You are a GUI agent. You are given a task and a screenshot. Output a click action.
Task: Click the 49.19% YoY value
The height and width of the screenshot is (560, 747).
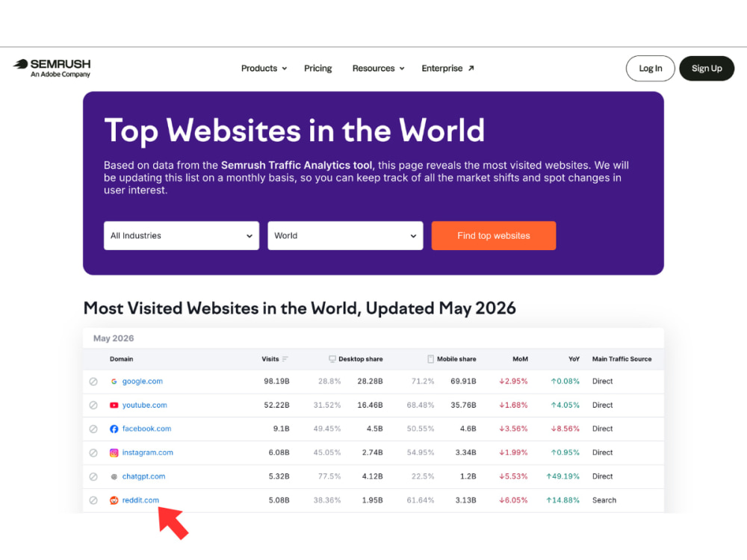pos(563,476)
